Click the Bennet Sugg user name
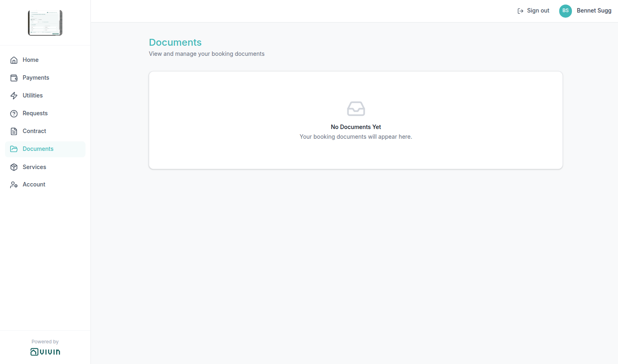 [594, 11]
